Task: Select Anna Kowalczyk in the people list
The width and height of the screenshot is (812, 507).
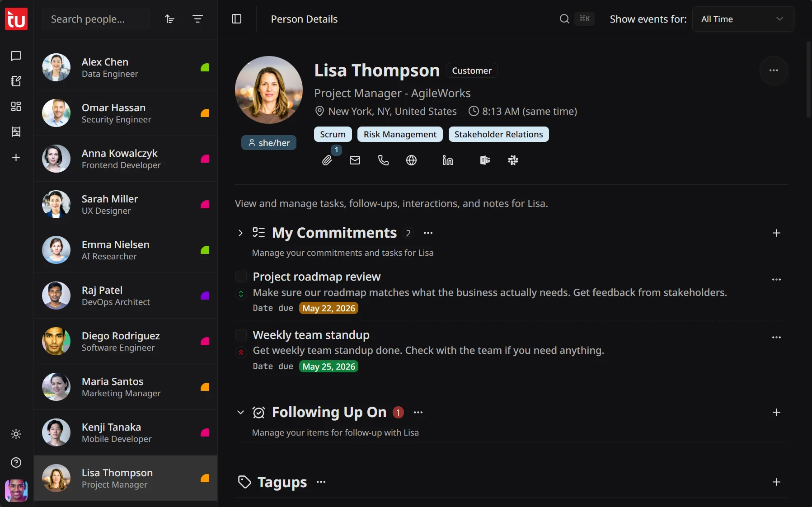Action: coord(126,159)
